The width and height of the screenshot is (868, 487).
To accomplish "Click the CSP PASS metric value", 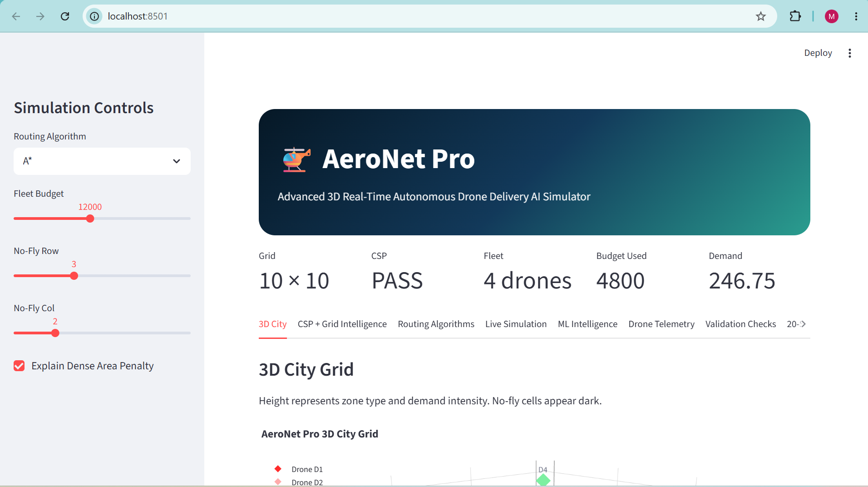I will pyautogui.click(x=397, y=281).
